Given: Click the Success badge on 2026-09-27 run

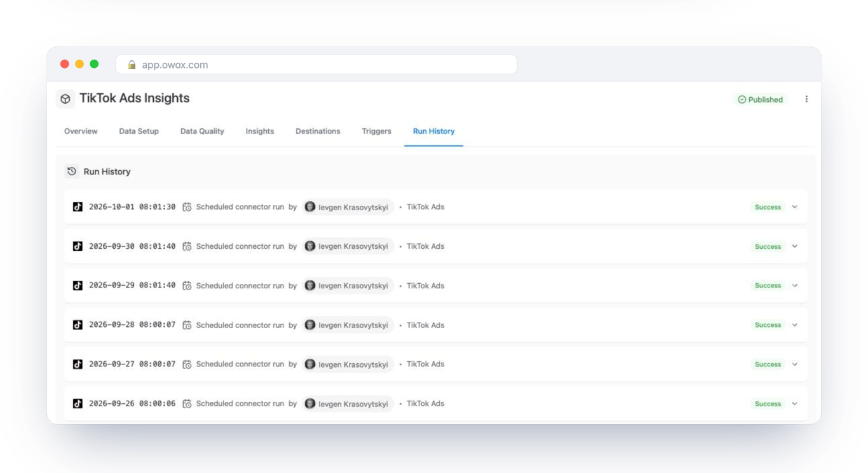Looking at the screenshot, I should tap(768, 364).
